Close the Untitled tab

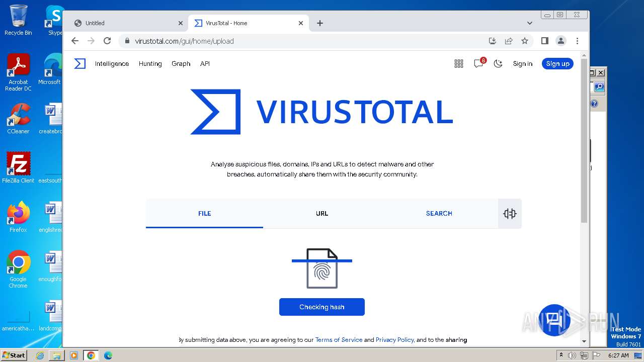181,23
